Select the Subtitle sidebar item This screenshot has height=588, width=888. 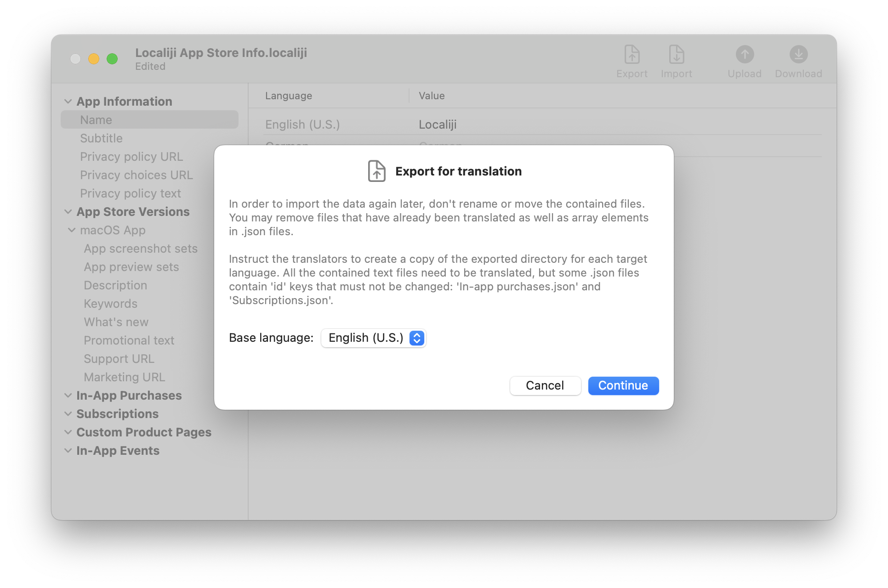click(101, 138)
